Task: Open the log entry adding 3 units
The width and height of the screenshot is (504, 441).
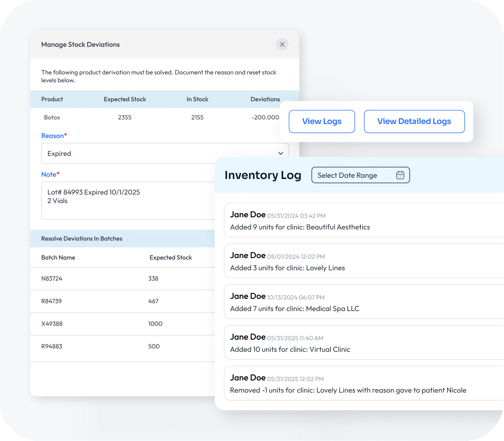Action: coord(362,261)
